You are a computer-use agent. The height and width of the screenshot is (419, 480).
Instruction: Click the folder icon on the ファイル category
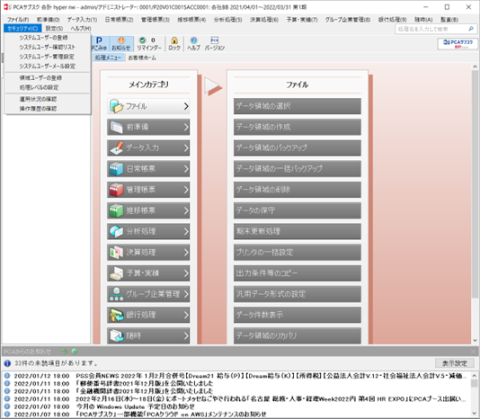[x=116, y=106]
